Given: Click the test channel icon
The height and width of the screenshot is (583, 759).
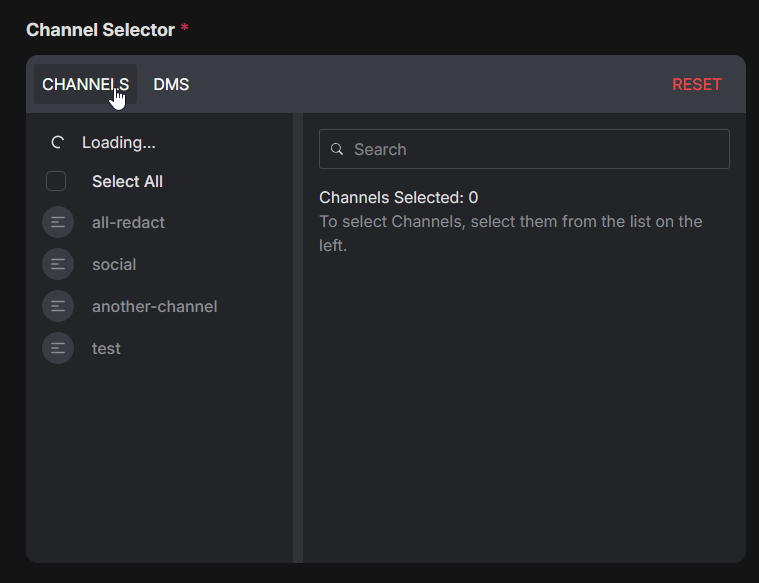Looking at the screenshot, I should pyautogui.click(x=58, y=348).
